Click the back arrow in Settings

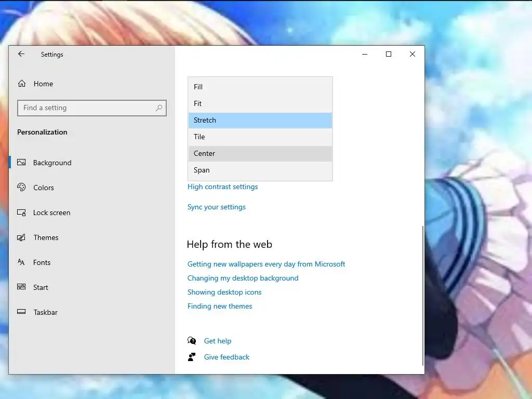point(21,54)
